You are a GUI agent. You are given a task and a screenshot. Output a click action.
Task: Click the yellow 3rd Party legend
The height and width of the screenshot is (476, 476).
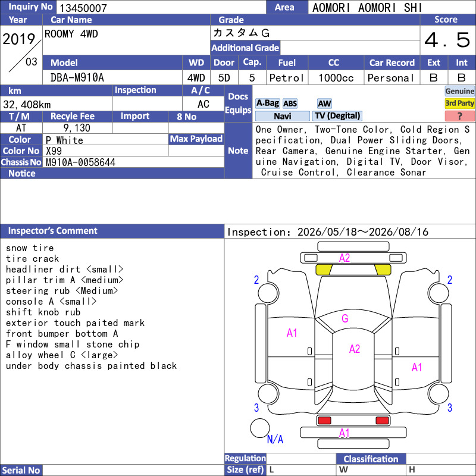tap(459, 104)
